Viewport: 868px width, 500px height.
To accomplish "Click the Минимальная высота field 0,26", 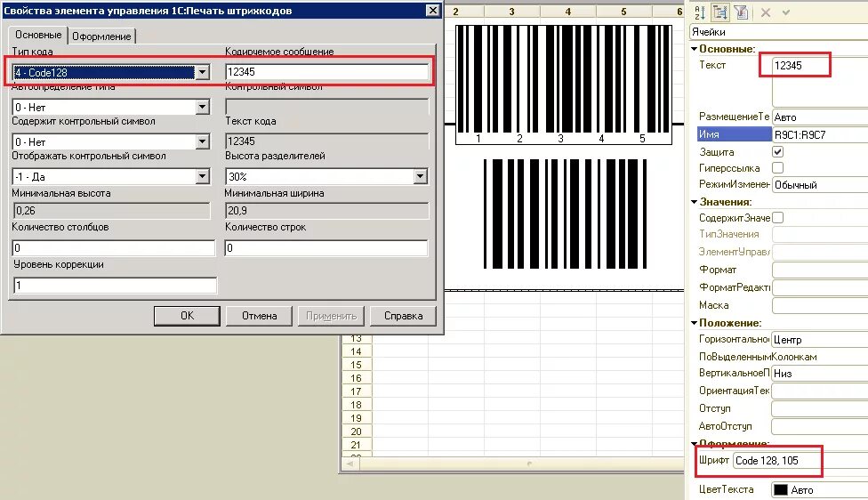I will tap(111, 211).
